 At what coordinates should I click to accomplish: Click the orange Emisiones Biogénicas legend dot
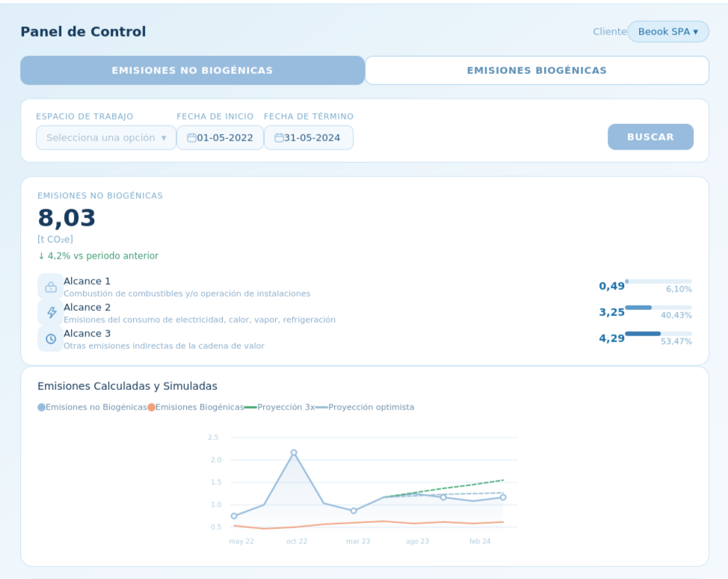(151, 407)
